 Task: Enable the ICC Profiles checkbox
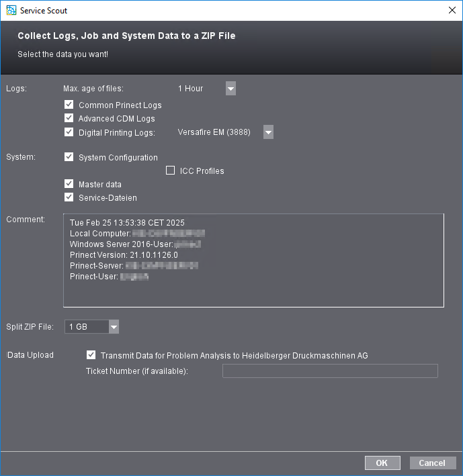(170, 171)
